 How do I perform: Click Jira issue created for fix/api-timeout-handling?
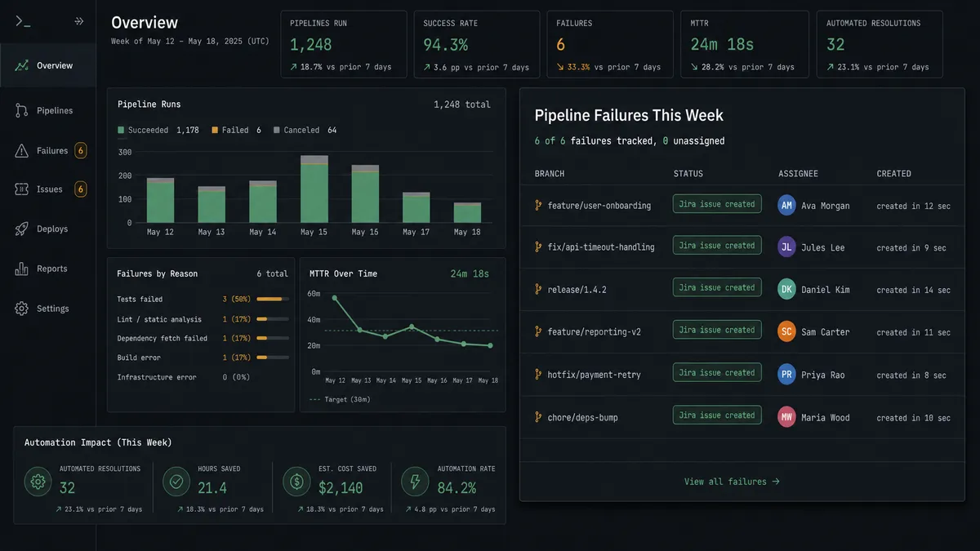pos(717,246)
